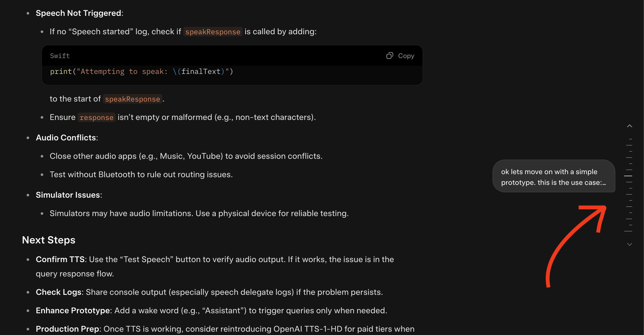Click the "Speech Not Triggered" bullet heading
The width and height of the screenshot is (644, 335).
[79, 13]
